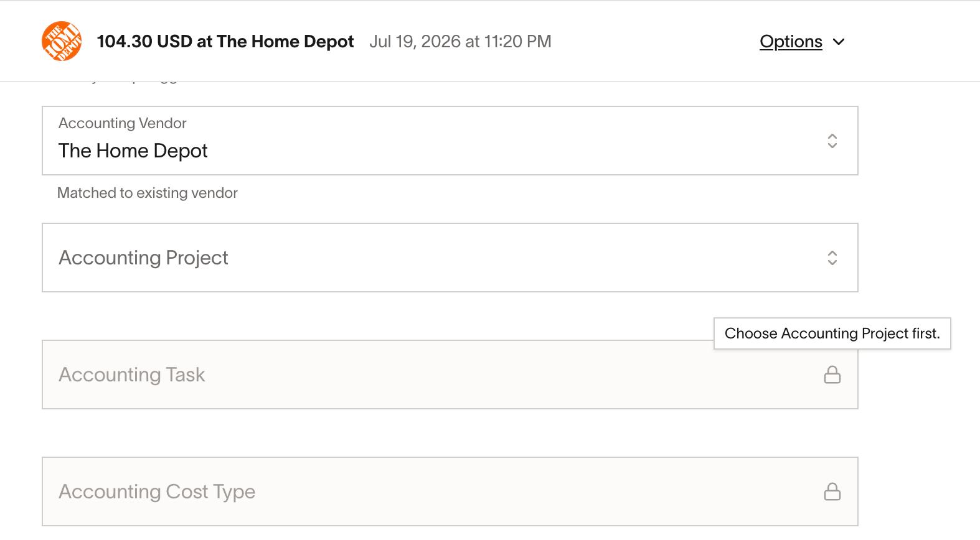Click the 'Choose Accounting Project first' tooltip
The image size is (980, 540).
(832, 333)
